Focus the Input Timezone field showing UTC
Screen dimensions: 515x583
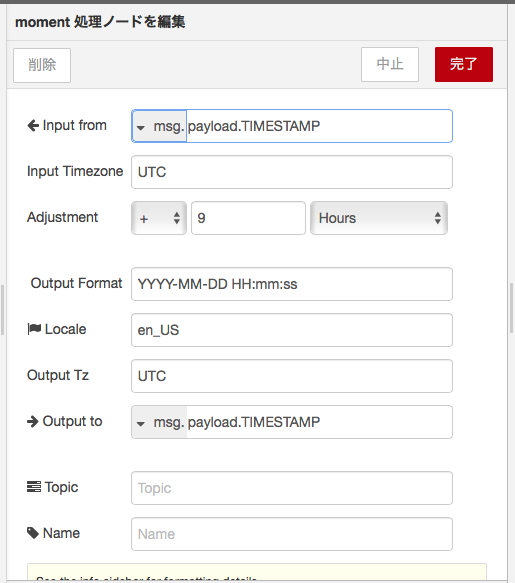292,172
